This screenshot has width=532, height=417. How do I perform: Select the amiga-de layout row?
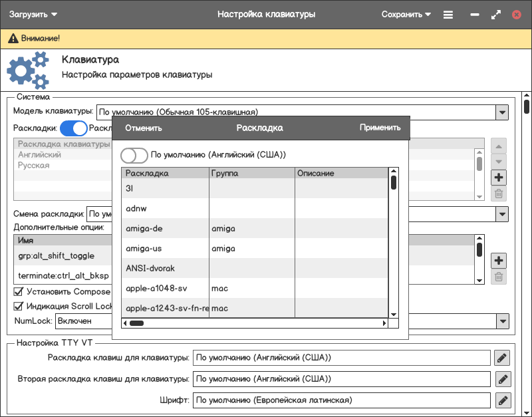point(166,229)
